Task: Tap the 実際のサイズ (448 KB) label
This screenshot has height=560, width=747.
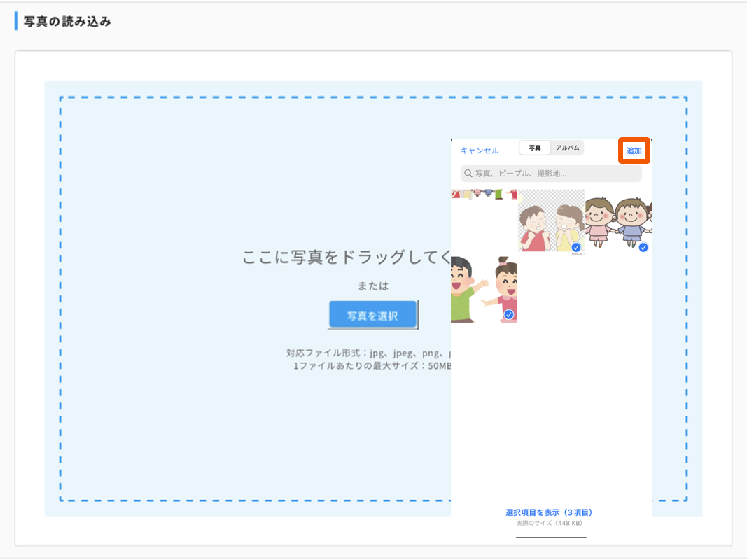Action: pyautogui.click(x=549, y=523)
